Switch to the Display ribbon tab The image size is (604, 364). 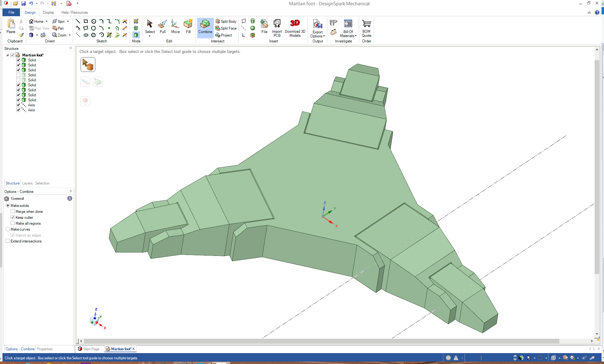point(48,12)
